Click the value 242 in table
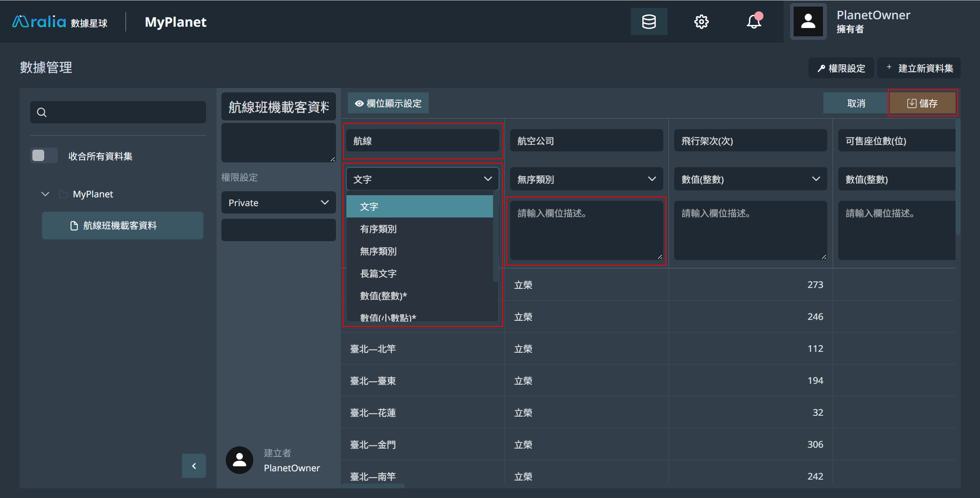Image resolution: width=980 pixels, height=498 pixels. (x=815, y=477)
